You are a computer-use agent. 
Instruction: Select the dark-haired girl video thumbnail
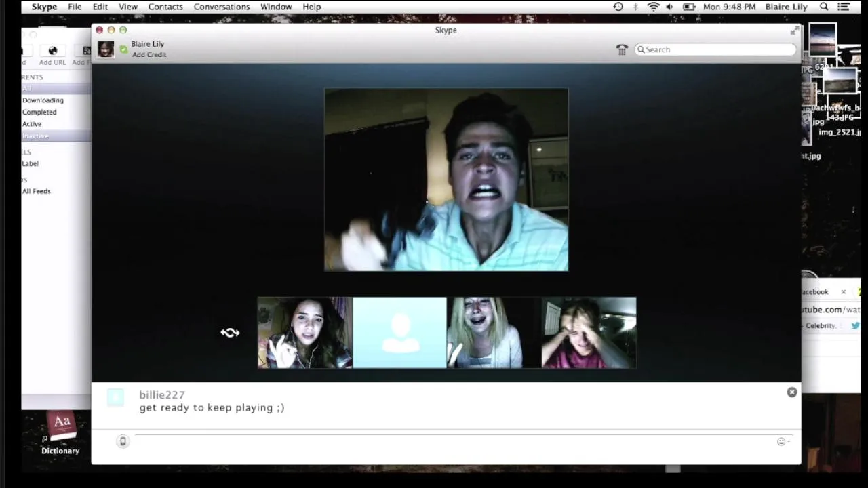(x=304, y=333)
